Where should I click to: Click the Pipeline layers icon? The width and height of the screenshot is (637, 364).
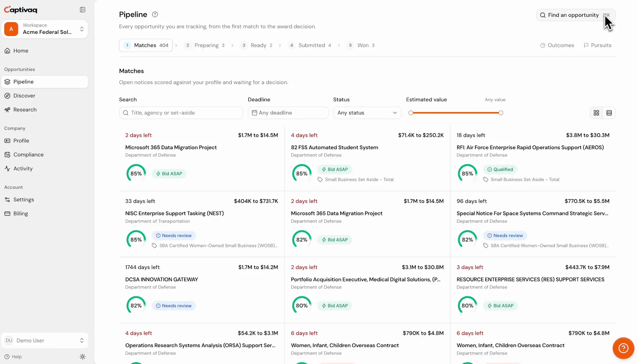click(x=7, y=82)
